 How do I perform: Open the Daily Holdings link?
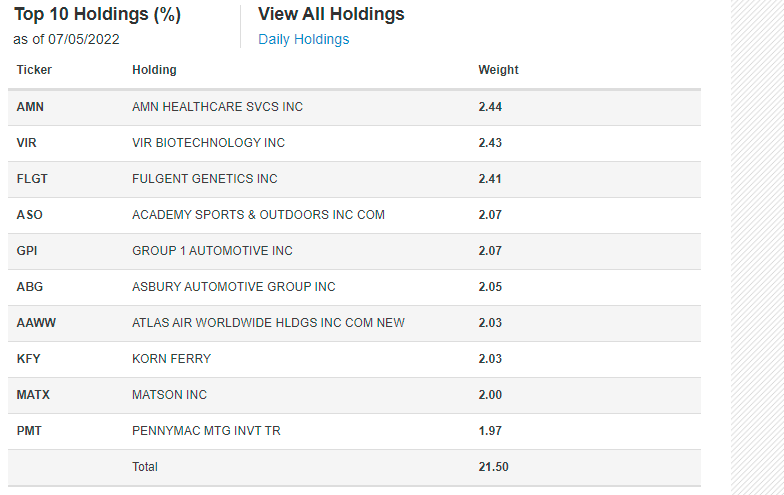(x=304, y=40)
